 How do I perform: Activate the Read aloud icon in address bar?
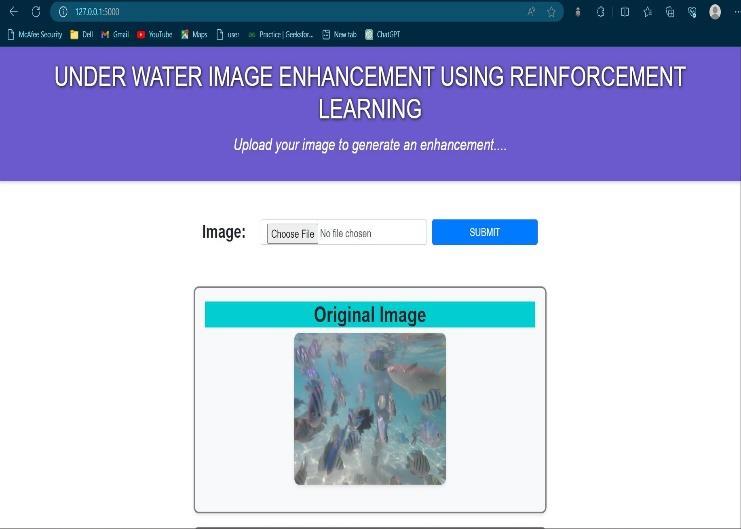pos(532,12)
